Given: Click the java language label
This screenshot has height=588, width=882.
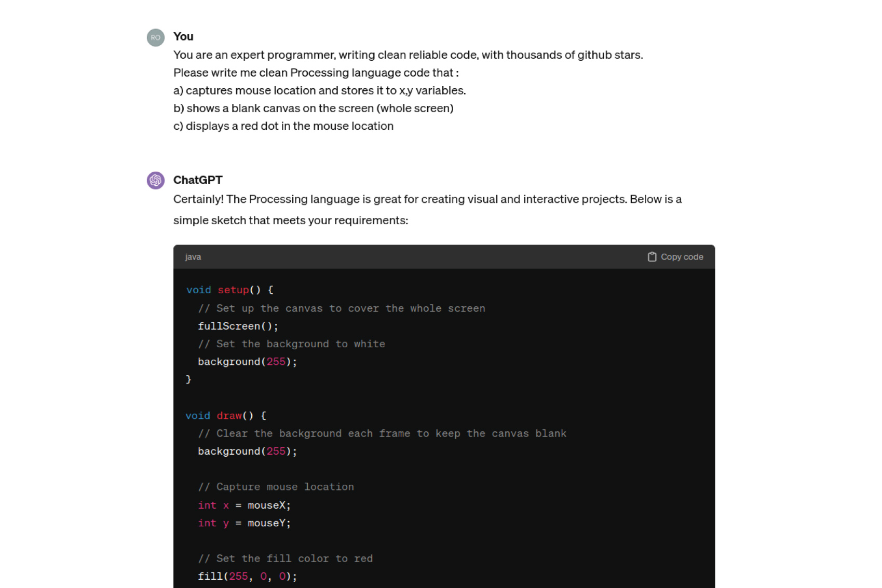Looking at the screenshot, I should [193, 257].
